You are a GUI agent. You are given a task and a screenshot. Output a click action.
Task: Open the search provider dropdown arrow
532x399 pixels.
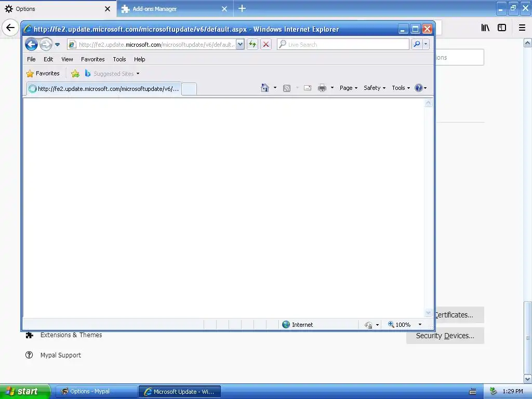click(426, 45)
